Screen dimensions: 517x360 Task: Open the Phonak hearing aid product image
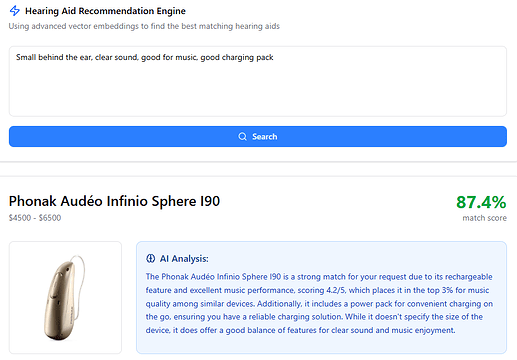point(65,297)
